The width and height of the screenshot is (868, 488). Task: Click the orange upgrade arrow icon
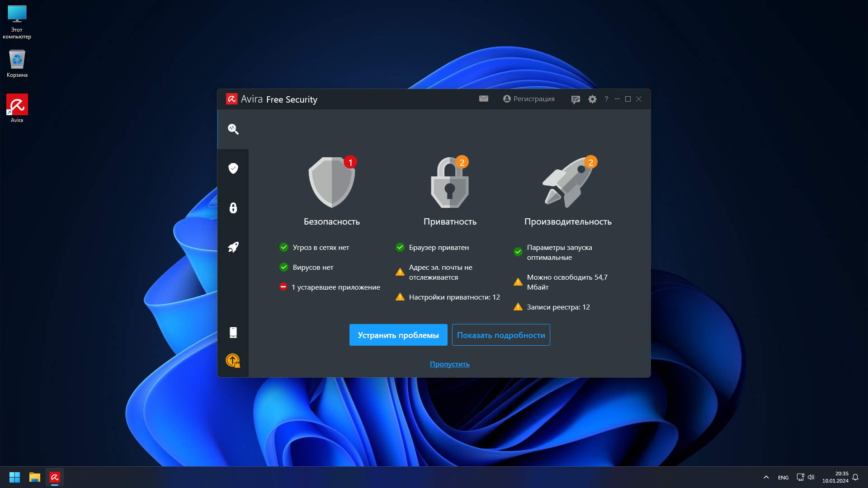(233, 360)
